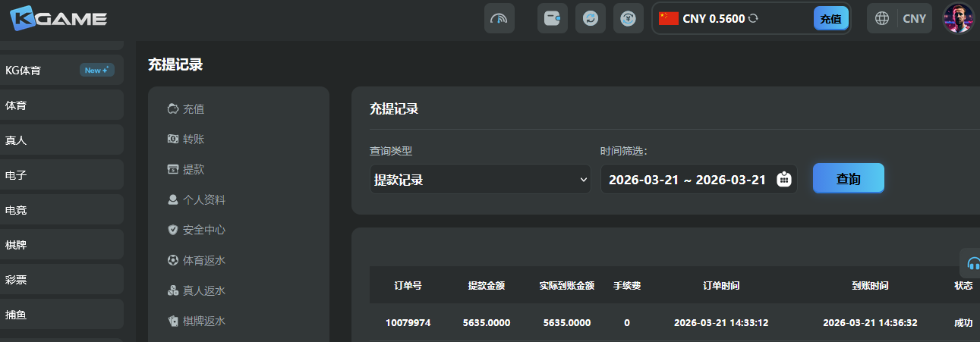This screenshot has height=342, width=980.
Task: Click the KGAME logo
Action: pos(59,18)
